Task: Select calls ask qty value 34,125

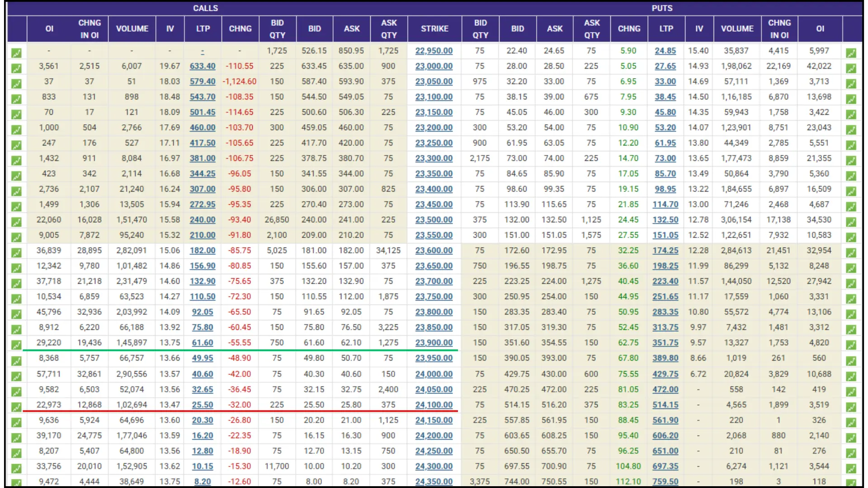Action: pos(388,250)
